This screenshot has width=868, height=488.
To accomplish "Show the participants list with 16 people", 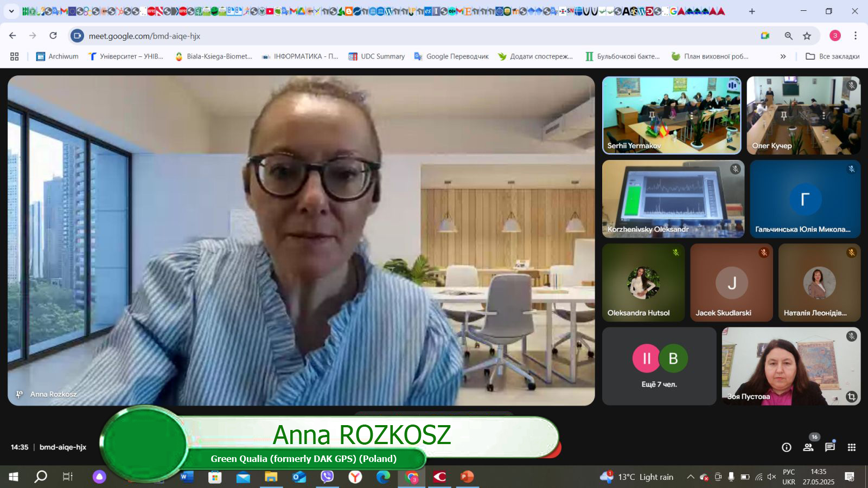I will 808,447.
